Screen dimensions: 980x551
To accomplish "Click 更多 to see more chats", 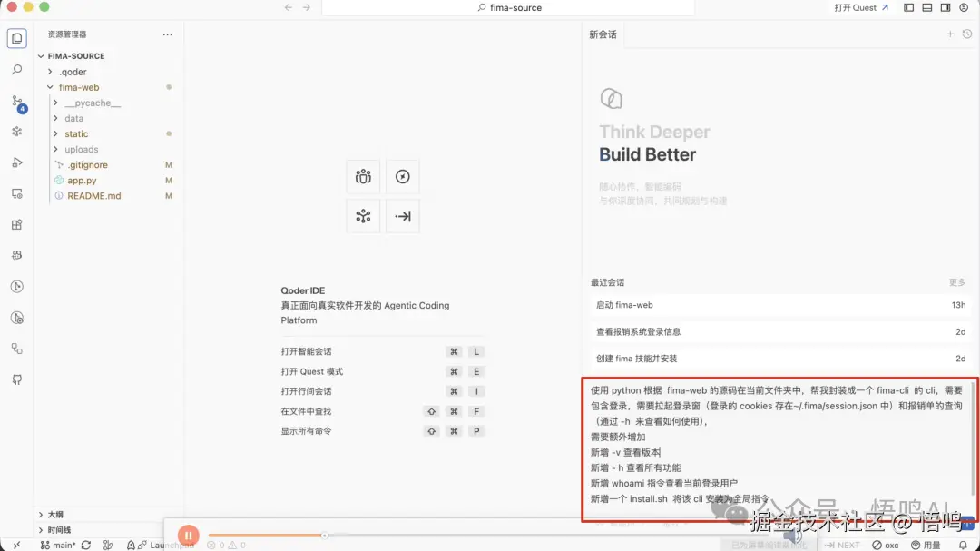I will 957,282.
